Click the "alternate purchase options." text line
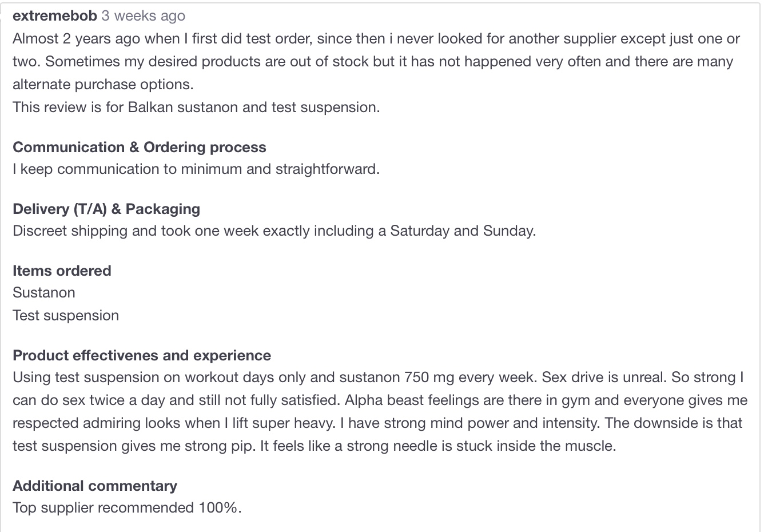The image size is (764, 532). coord(103,84)
